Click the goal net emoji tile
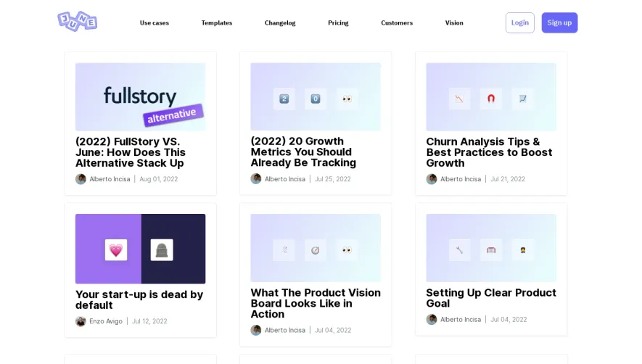642x364 pixels. (x=491, y=250)
